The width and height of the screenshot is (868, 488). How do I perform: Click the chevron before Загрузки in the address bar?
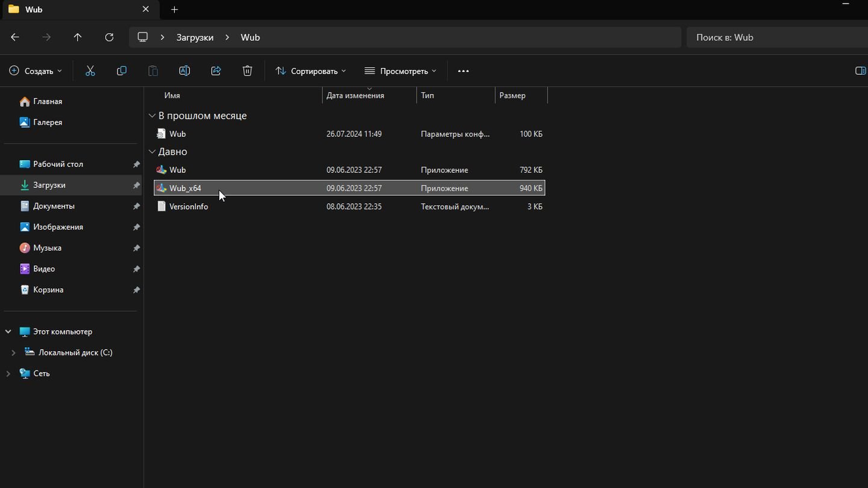[163, 37]
